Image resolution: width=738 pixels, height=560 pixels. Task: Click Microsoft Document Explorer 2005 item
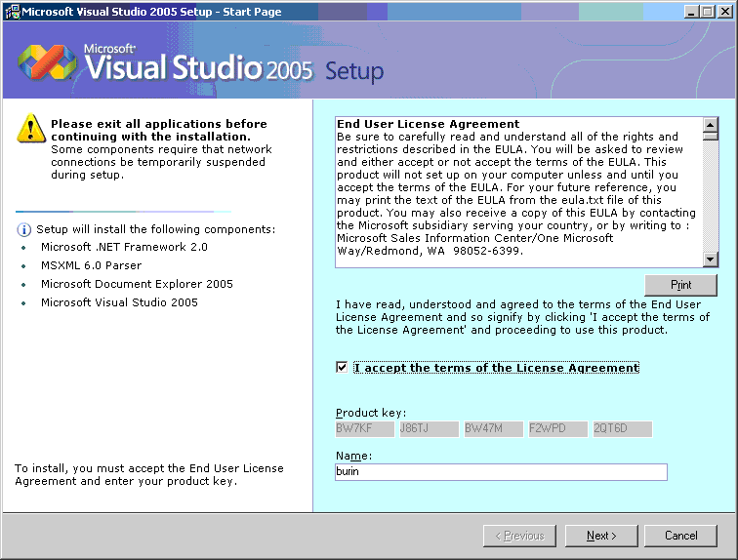(137, 284)
